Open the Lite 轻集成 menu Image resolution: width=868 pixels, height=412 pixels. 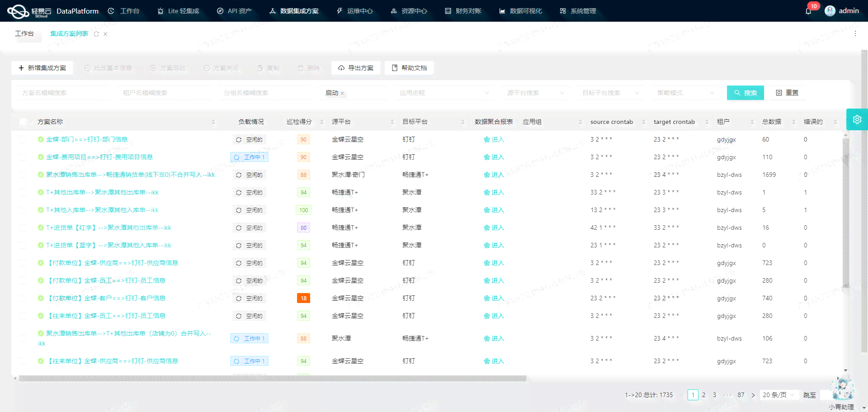coord(178,11)
